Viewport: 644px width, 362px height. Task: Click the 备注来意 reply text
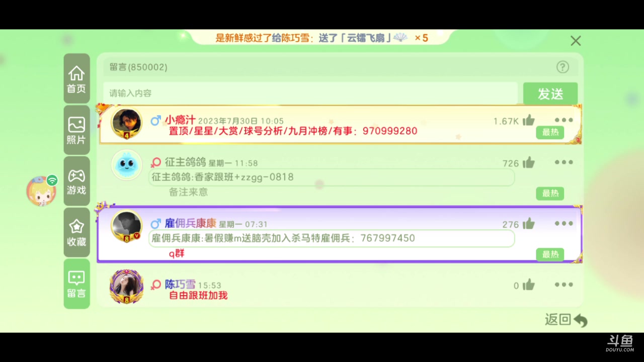188,192
